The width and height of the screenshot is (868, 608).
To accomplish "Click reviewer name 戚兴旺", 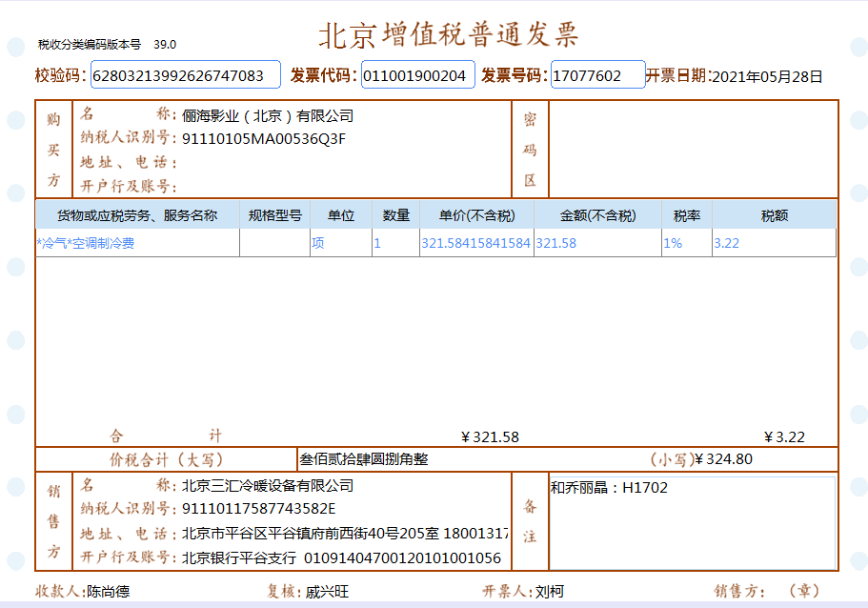I will pyautogui.click(x=327, y=592).
